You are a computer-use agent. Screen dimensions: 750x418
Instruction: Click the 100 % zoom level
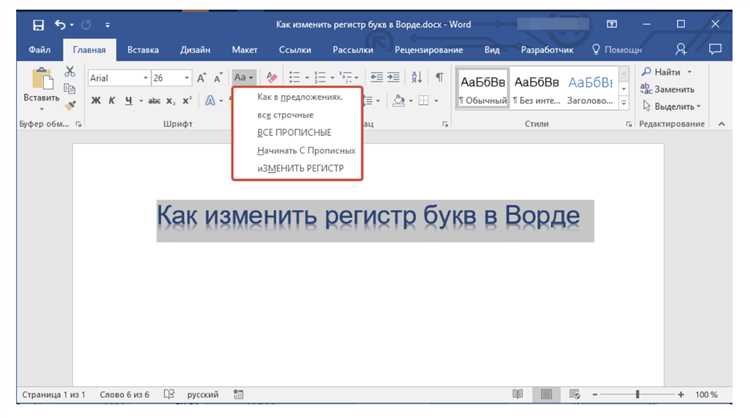click(x=706, y=395)
